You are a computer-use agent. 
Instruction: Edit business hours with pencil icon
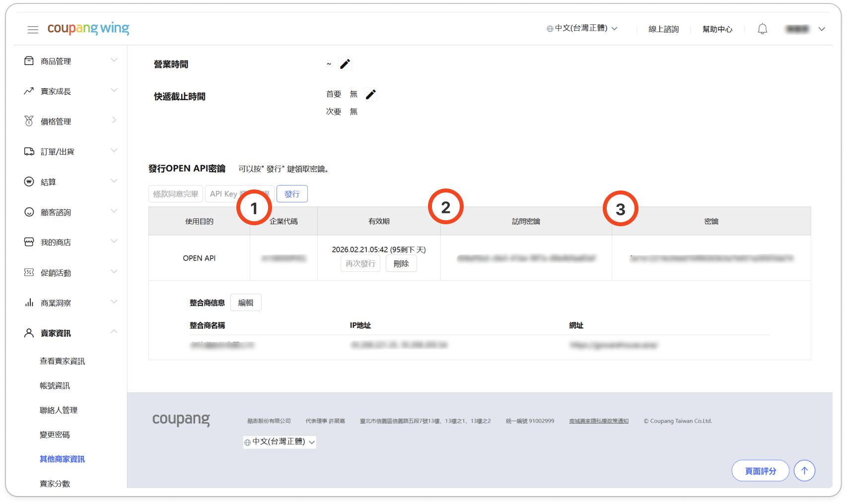[345, 64]
